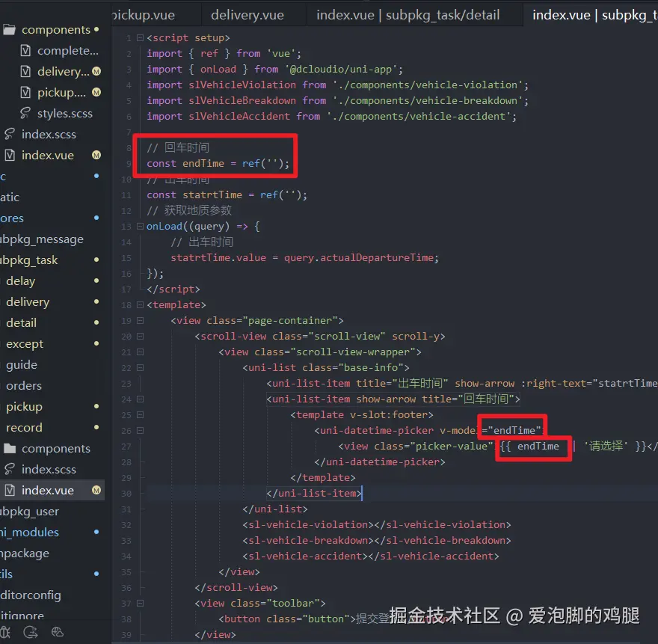Fold the uni-datetime-picker at line 26
Screen dimensions: 658x644
tap(140, 431)
